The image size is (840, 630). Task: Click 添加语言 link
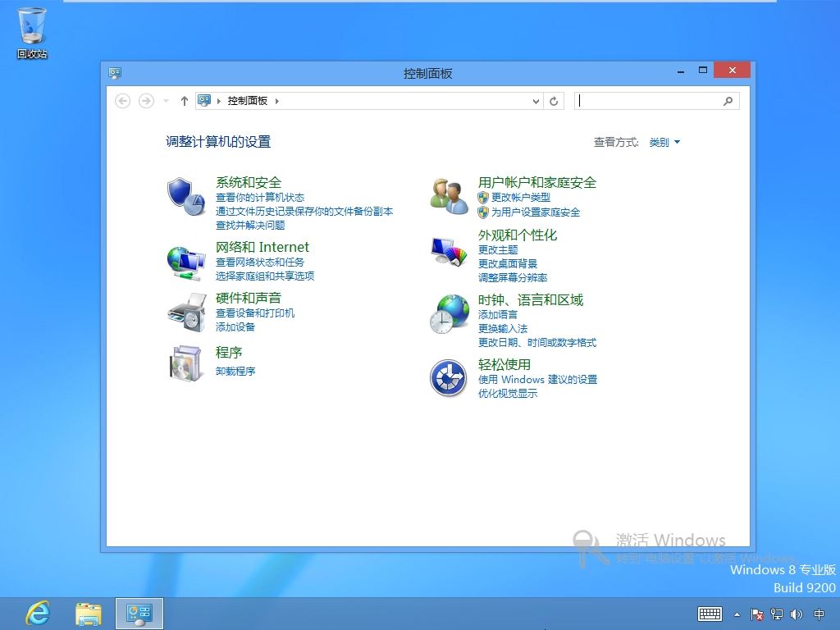[x=498, y=314]
